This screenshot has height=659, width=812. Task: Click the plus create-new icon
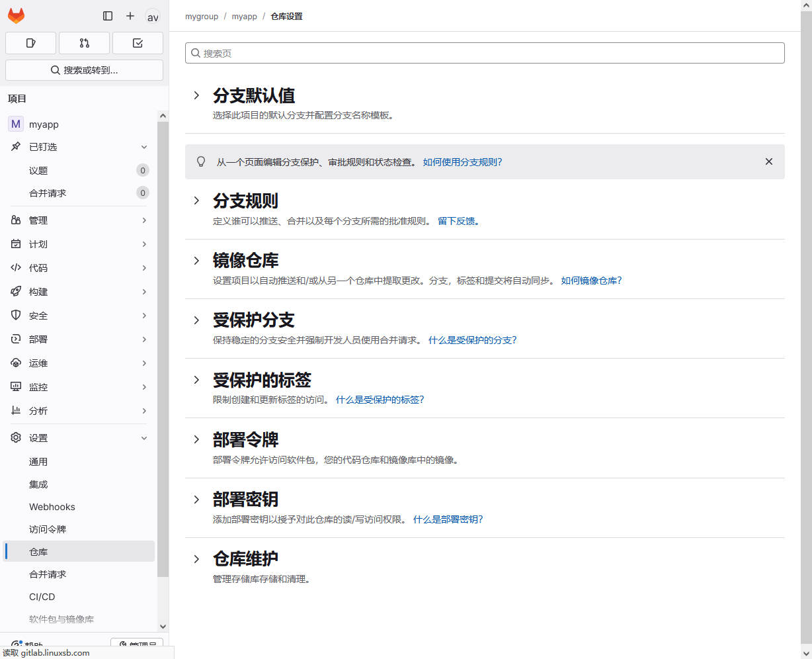[x=130, y=16]
